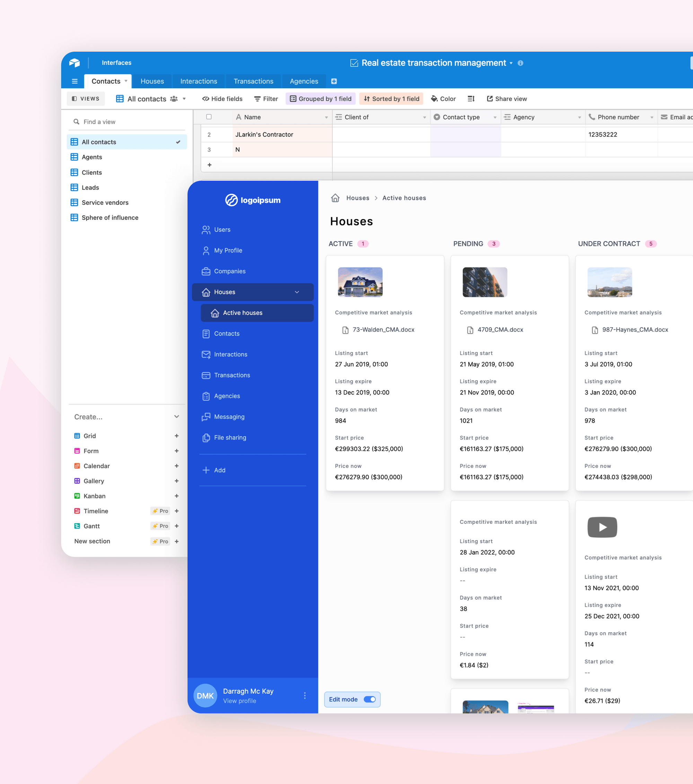The width and height of the screenshot is (693, 784).
Task: Open the All contacts view dropdown
Action: tap(184, 99)
